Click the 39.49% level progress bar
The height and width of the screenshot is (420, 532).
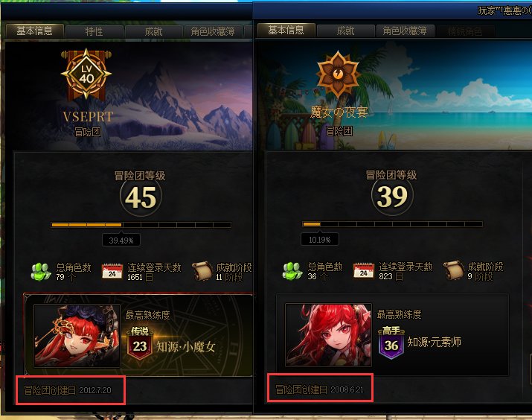(x=141, y=225)
